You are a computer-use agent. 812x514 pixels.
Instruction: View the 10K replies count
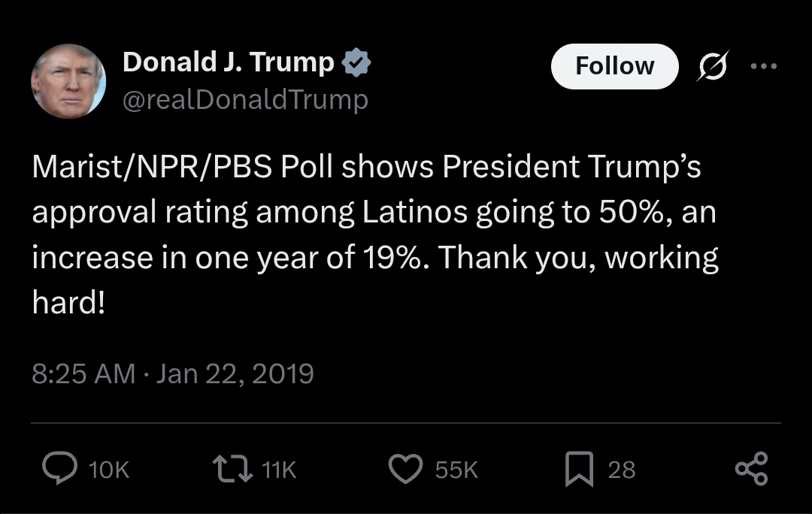(x=109, y=470)
